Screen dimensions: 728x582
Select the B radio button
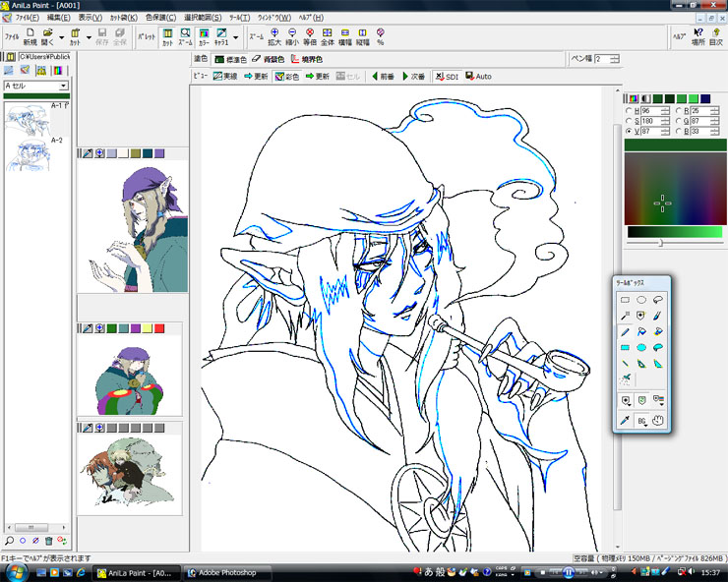679,132
